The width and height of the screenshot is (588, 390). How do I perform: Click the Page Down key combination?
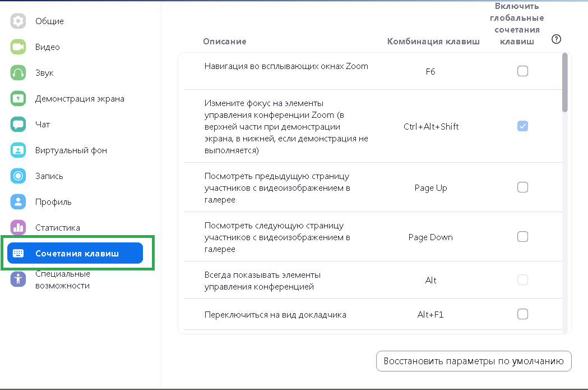click(430, 237)
